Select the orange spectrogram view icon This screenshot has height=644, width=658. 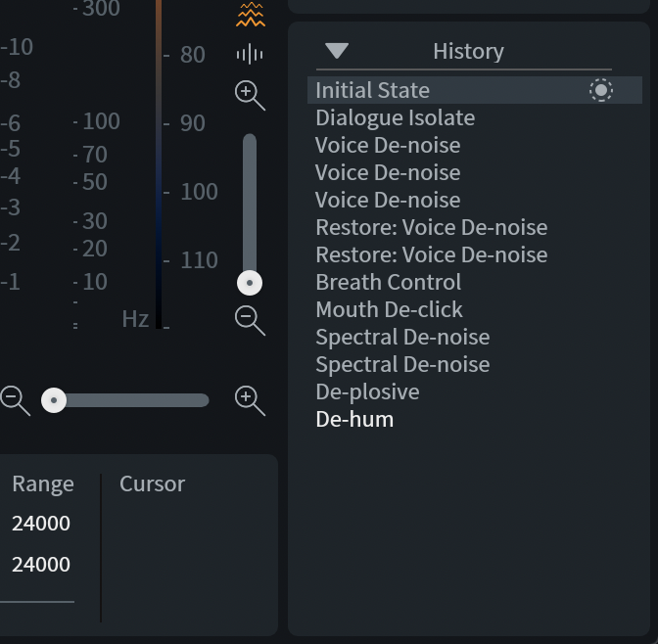click(x=251, y=15)
